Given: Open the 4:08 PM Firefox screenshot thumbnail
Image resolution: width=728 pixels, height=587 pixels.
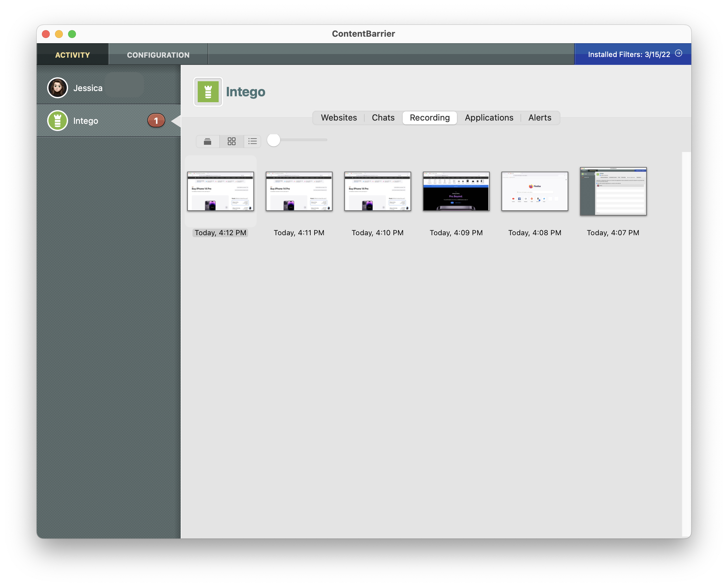Looking at the screenshot, I should point(535,191).
